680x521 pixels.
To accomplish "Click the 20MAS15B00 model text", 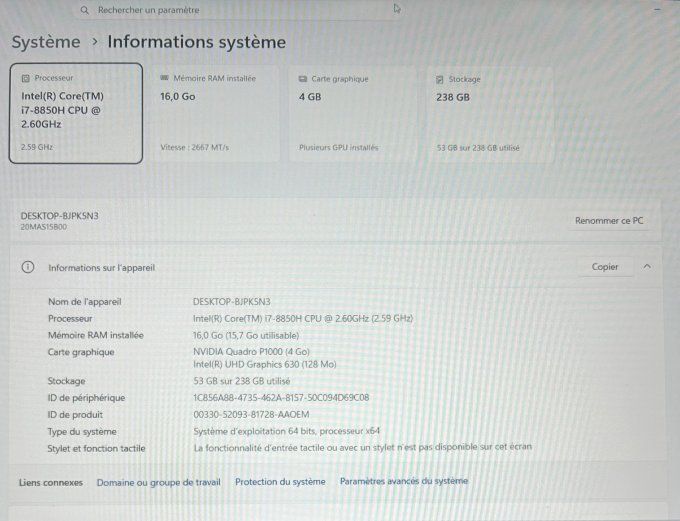I will 44,227.
